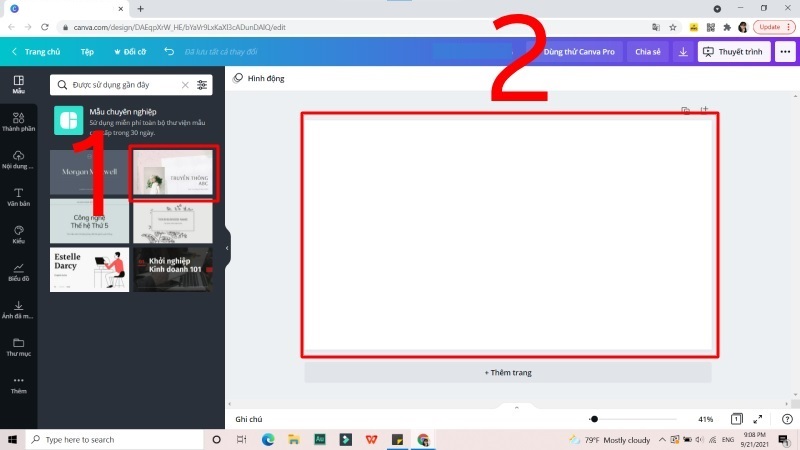Open the Thành phần elements panel
800x450 pixels.
(x=18, y=121)
